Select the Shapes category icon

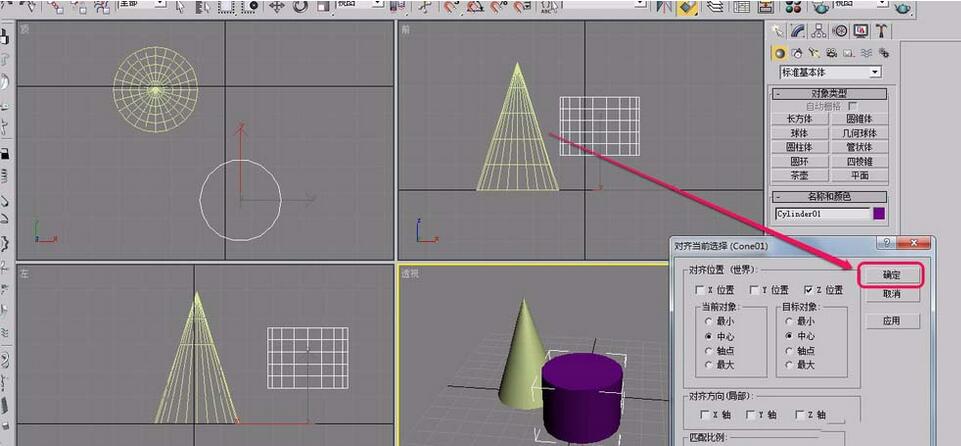coord(796,53)
